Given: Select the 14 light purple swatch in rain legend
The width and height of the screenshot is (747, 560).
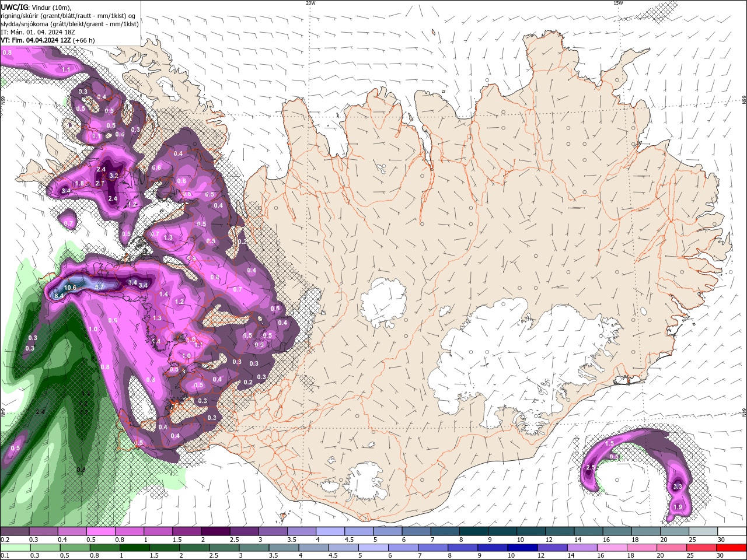Looking at the screenshot, I should [582, 548].
